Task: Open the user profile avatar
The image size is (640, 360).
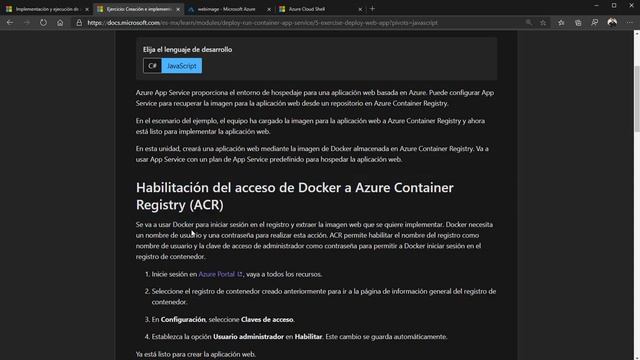Action: 612,22
